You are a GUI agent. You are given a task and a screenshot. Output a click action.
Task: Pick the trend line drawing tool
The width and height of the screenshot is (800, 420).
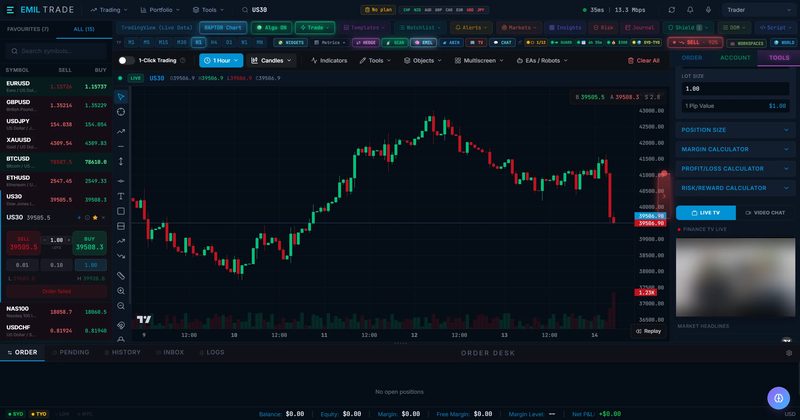pyautogui.click(x=121, y=131)
